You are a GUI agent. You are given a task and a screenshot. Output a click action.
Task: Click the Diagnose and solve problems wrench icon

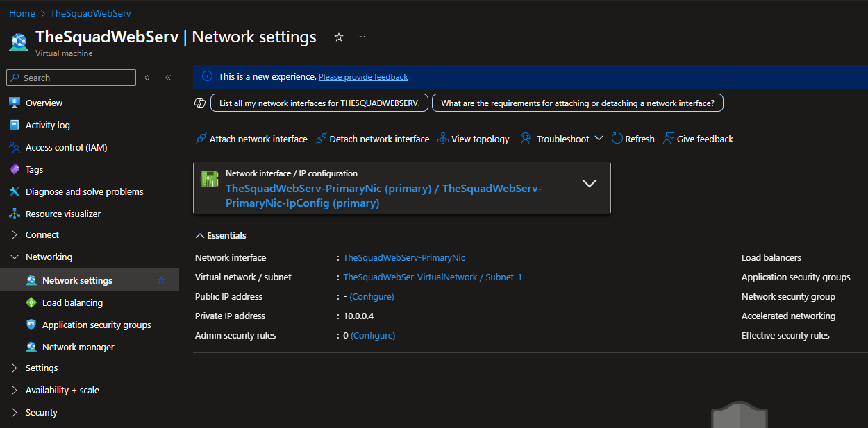[15, 191]
